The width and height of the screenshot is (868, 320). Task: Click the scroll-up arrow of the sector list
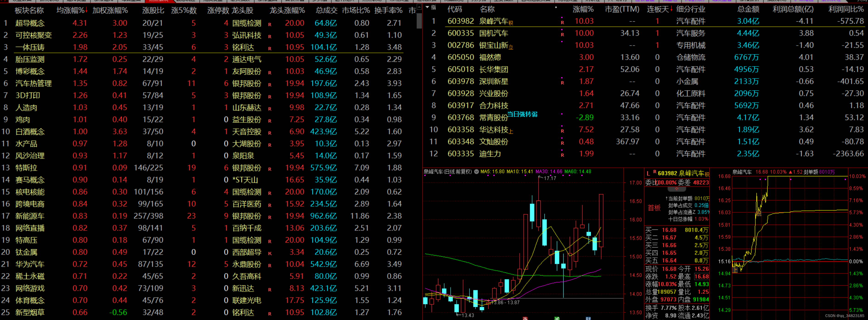tap(419, 7)
